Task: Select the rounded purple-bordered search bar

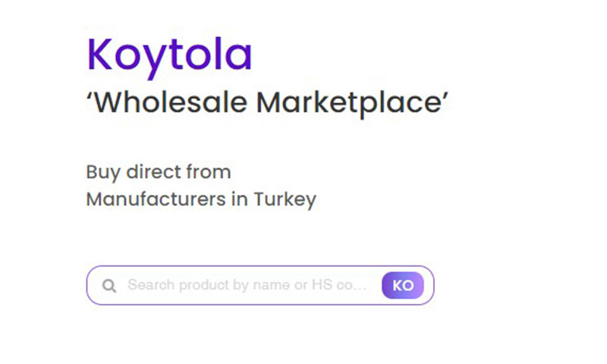Action: (260, 285)
